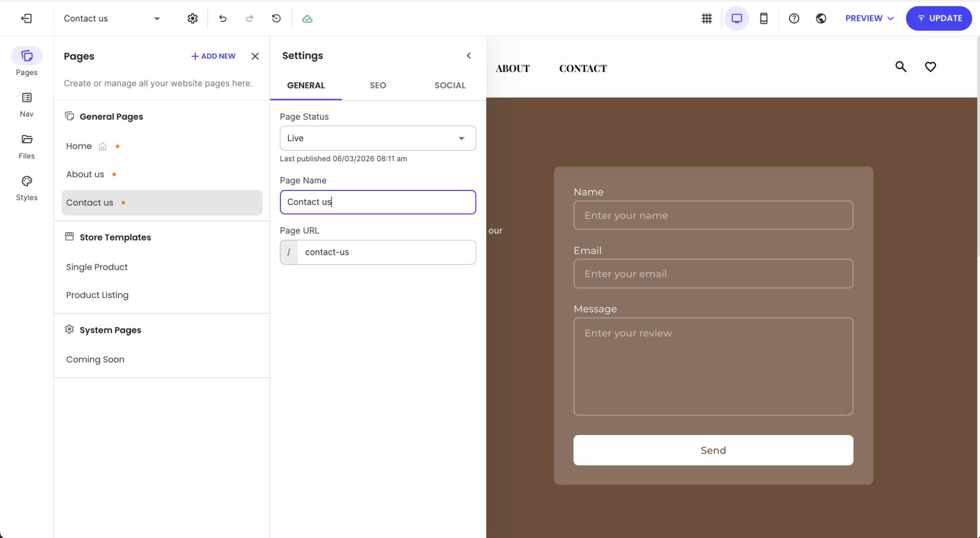
Task: Switch to desktop view
Action: pyautogui.click(x=736, y=18)
